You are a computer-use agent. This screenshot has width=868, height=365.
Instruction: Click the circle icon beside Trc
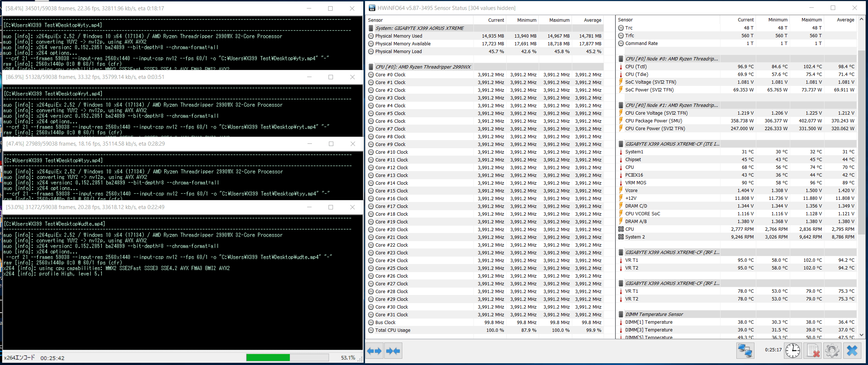coord(621,28)
